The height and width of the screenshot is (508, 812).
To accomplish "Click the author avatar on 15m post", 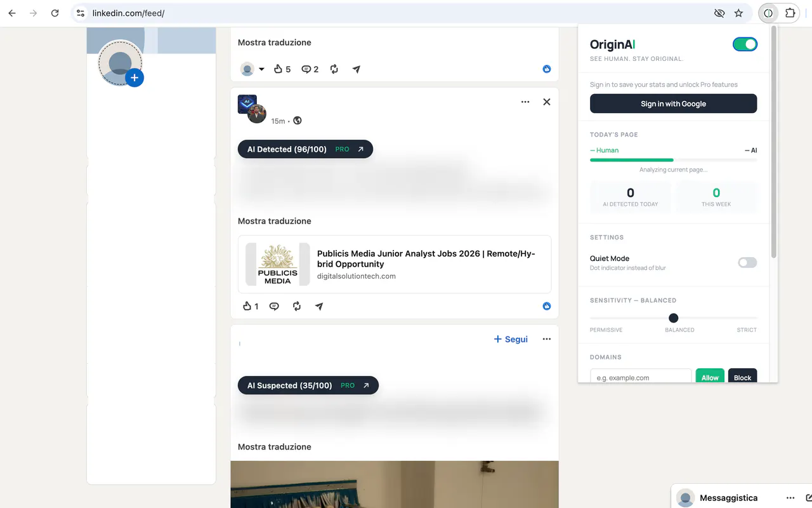I will coord(256,114).
